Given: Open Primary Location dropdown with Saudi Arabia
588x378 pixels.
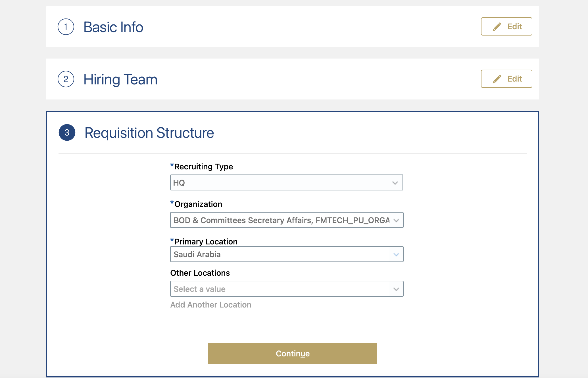Looking at the screenshot, I should 287,254.
